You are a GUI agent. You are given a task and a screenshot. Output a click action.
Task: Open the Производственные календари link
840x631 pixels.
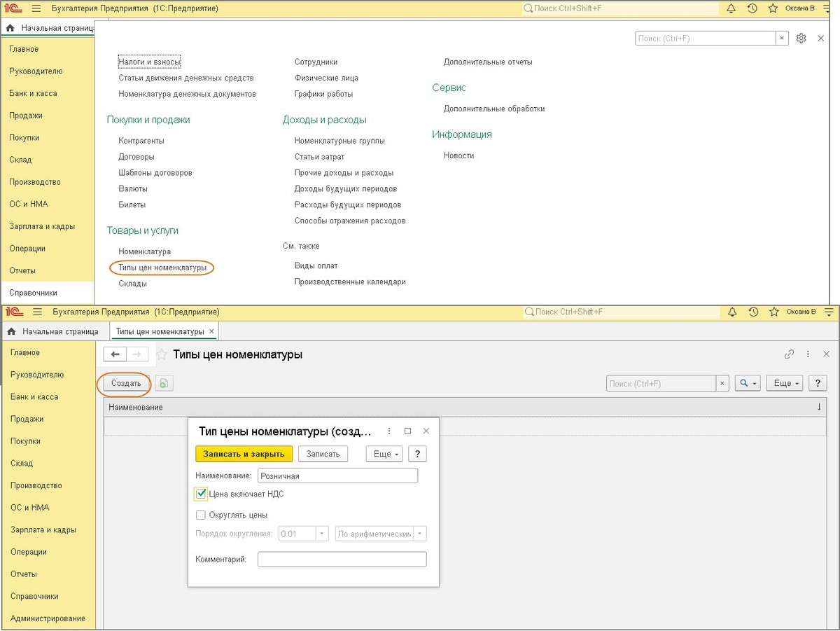click(x=350, y=282)
